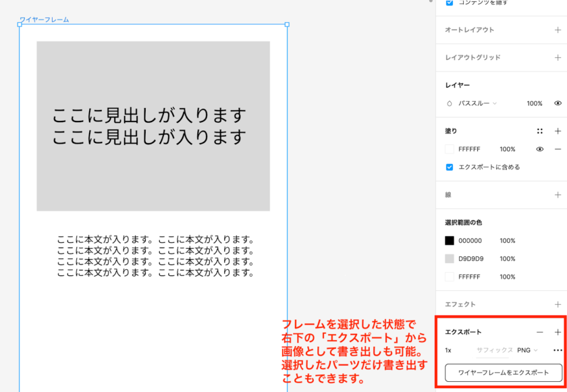Toggle layer visibility eye icon
Image resolution: width=567 pixels, height=392 pixels.
(558, 103)
